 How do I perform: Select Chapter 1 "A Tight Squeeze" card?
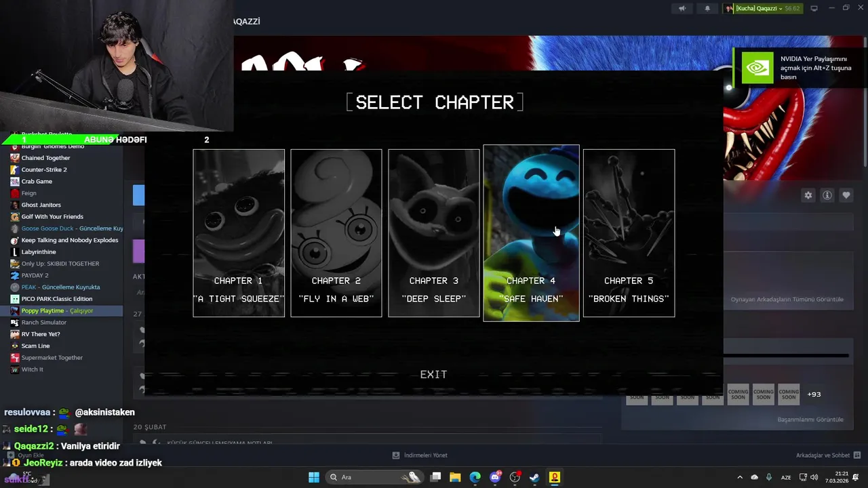(x=239, y=233)
